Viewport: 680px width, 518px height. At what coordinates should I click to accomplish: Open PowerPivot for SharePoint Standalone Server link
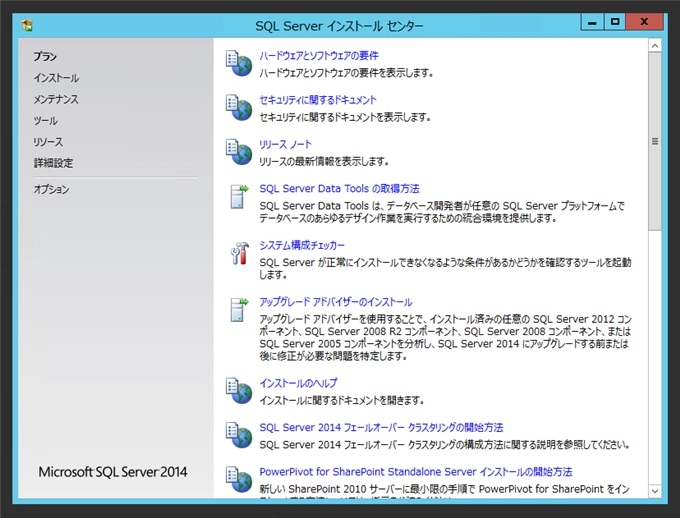[x=416, y=472]
